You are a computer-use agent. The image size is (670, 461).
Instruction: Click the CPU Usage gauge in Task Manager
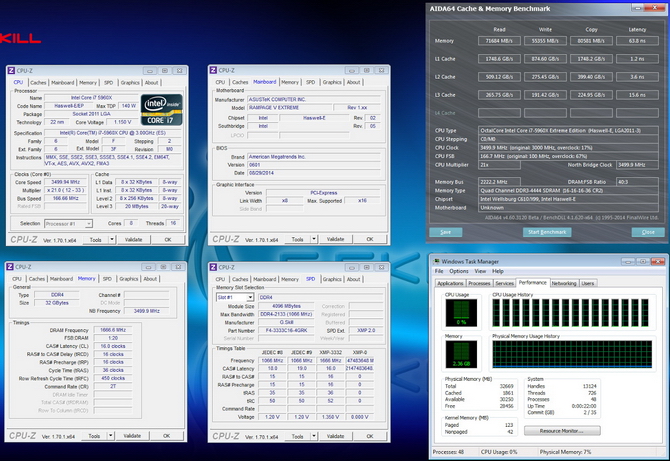[x=461, y=313]
